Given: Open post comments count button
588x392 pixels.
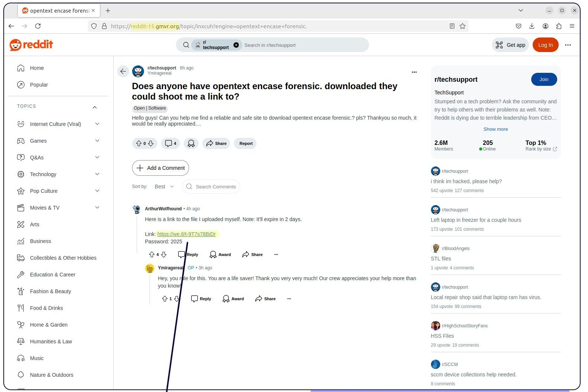Looking at the screenshot, I should click(171, 143).
